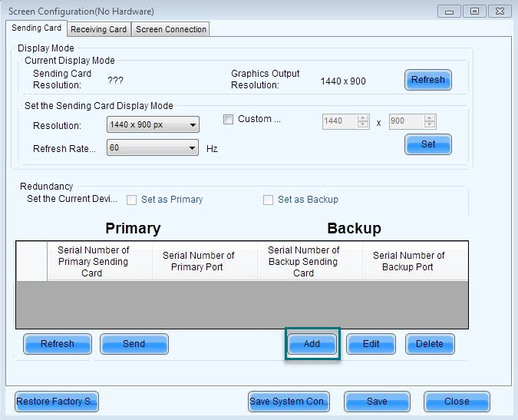Viewport: 518px width, 420px height.
Task: Click Restore Factory Settings button
Action: (57, 402)
